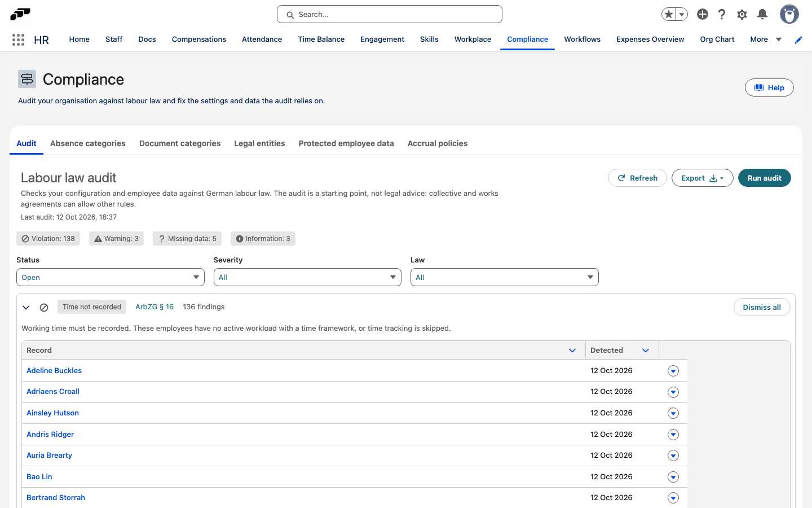
Task: Open row actions for Adeline Buckles
Action: (x=673, y=371)
